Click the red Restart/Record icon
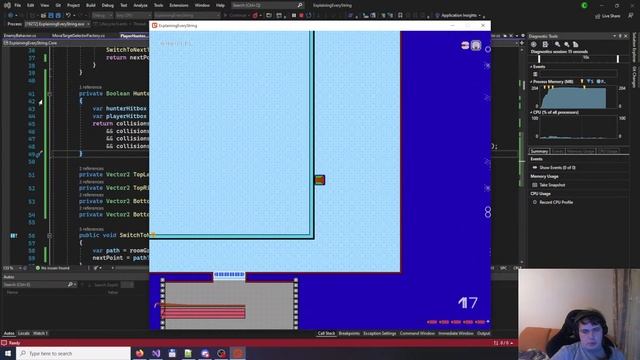 click(x=301, y=15)
